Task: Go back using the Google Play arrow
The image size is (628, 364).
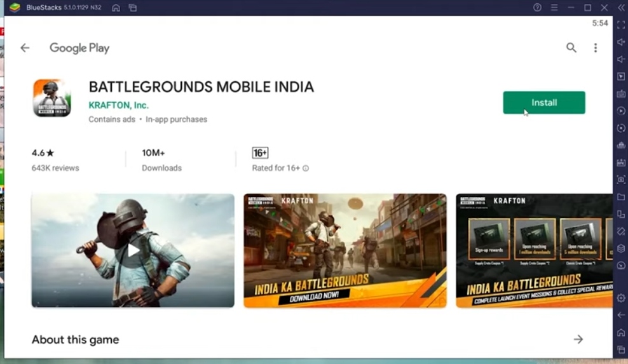Action: point(25,48)
